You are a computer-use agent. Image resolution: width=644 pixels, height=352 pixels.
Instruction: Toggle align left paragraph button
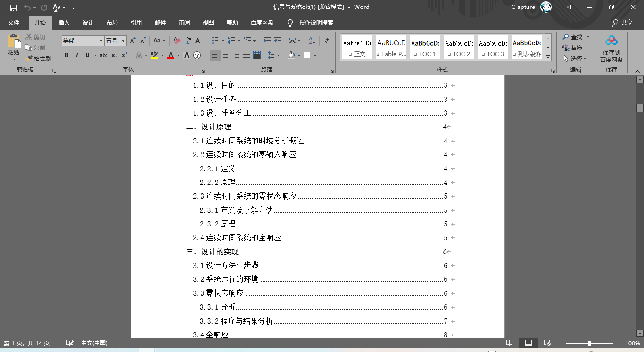tap(215, 55)
